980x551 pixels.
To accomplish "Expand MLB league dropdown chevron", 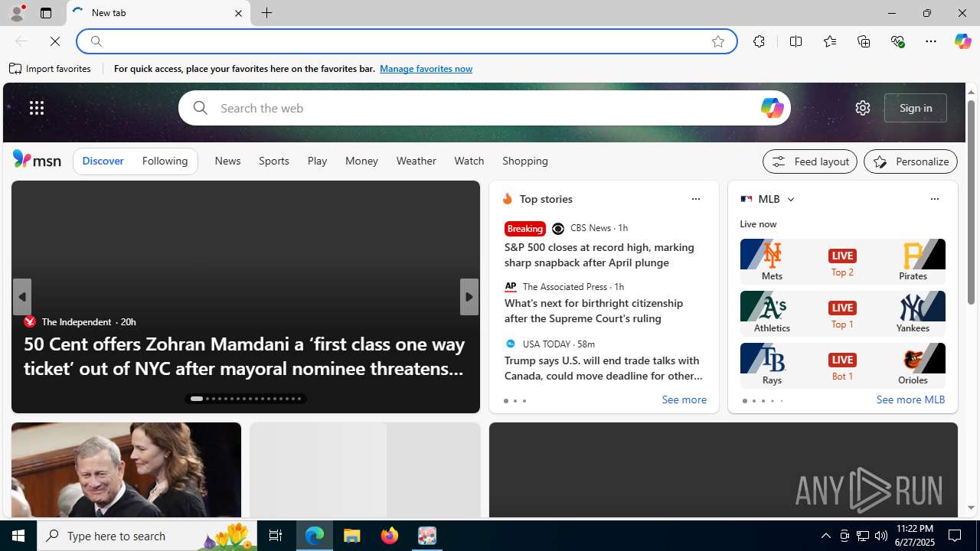I will 790,199.
